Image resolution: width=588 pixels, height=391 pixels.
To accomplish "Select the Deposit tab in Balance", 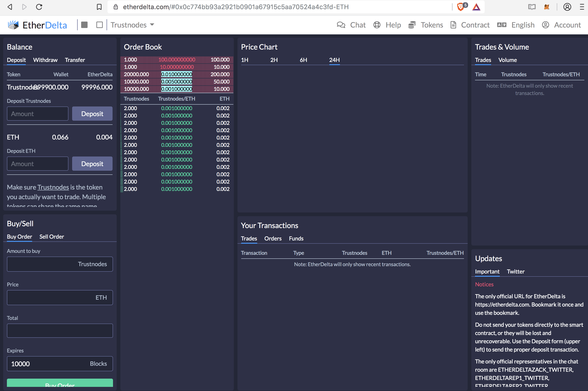I will click(16, 60).
